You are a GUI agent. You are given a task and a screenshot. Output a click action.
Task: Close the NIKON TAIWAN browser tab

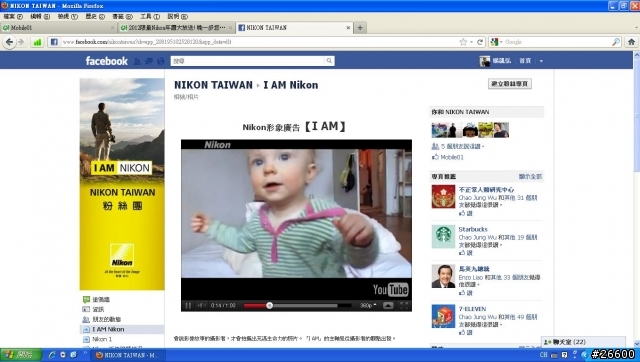(348, 28)
